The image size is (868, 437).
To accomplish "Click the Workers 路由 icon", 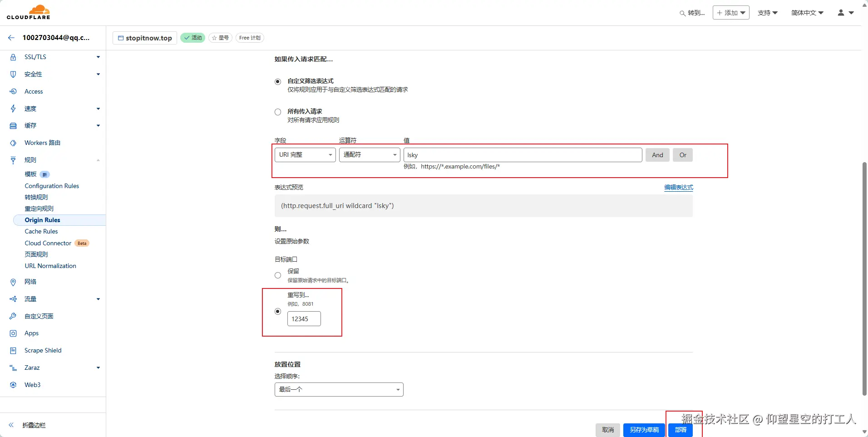I will [13, 143].
